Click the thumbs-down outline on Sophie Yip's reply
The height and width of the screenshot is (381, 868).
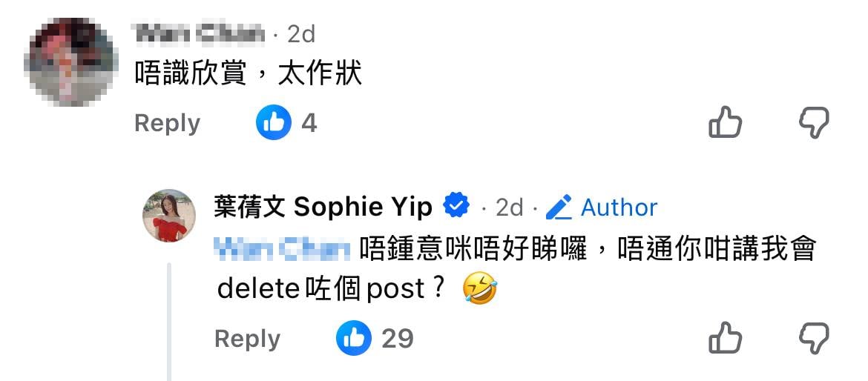814,339
